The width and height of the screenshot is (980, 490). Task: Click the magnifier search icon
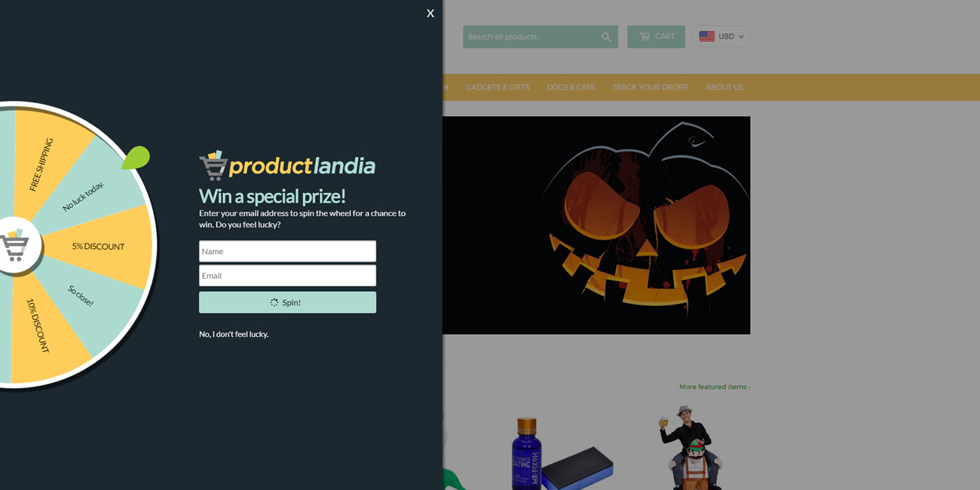coord(606,37)
